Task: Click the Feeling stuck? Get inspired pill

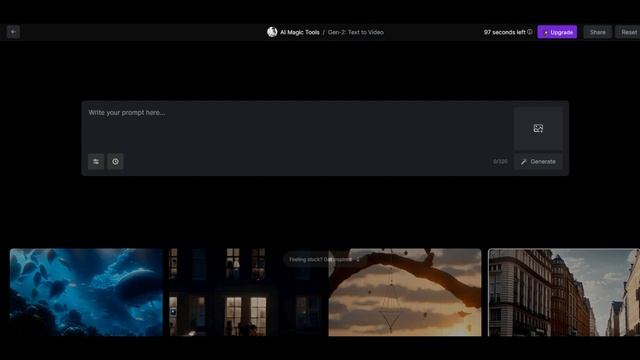Action: click(324, 260)
